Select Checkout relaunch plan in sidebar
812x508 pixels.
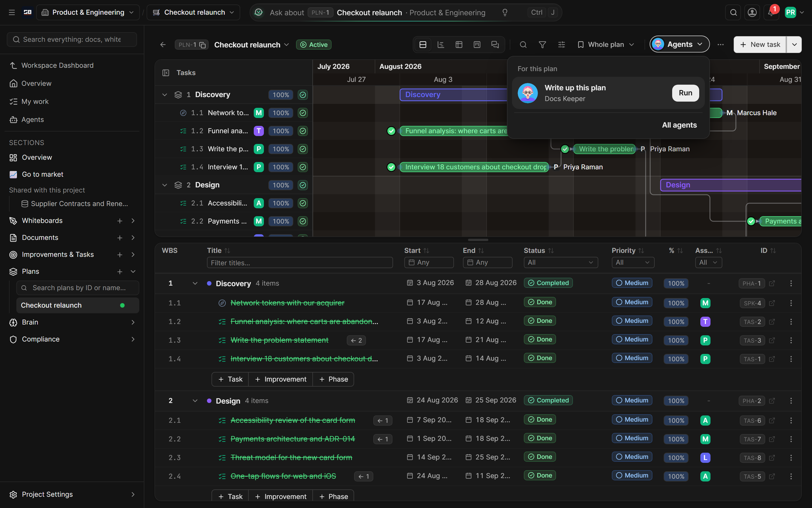pos(78,305)
